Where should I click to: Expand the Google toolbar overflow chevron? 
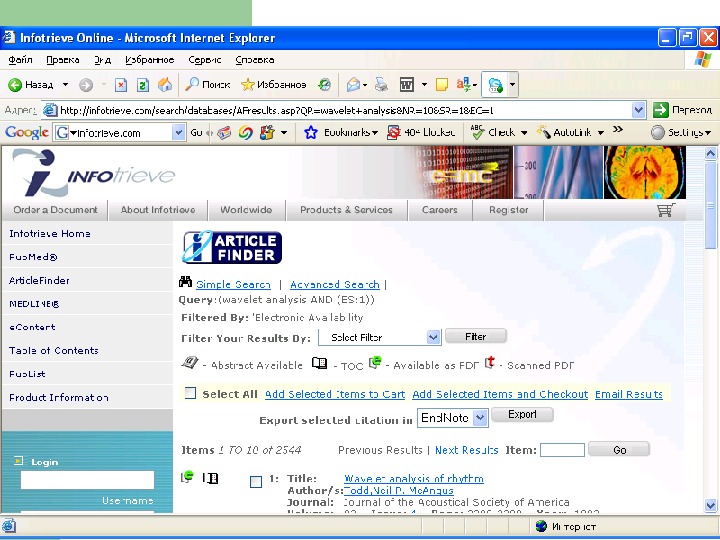[618, 129]
